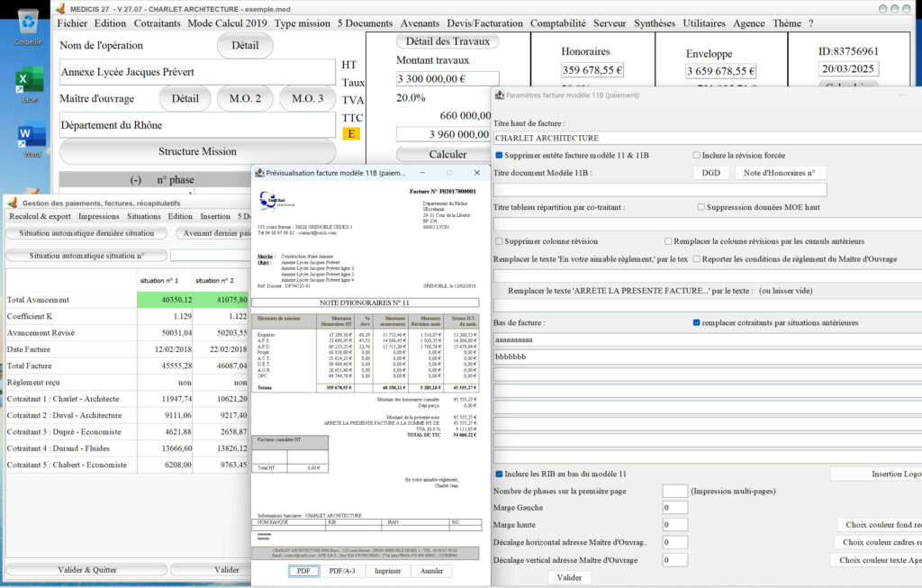Select the 40350,12 Total Avancement cell
This screenshot has width=922, height=588.
tap(166, 300)
